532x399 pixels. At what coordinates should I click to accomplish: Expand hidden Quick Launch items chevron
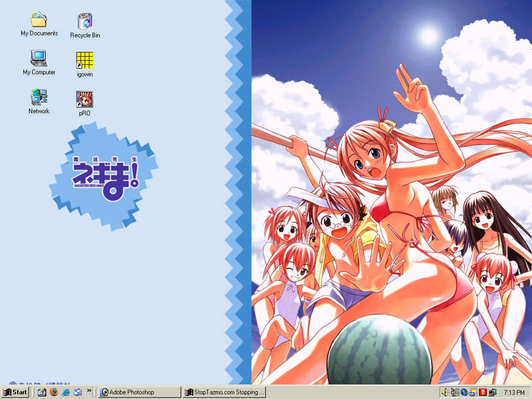pyautogui.click(x=89, y=391)
